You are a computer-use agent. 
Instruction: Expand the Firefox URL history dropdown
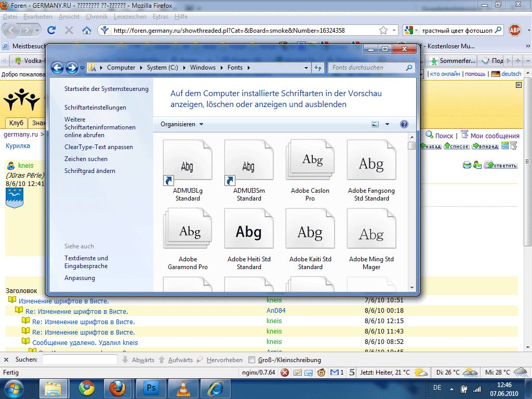[x=393, y=31]
